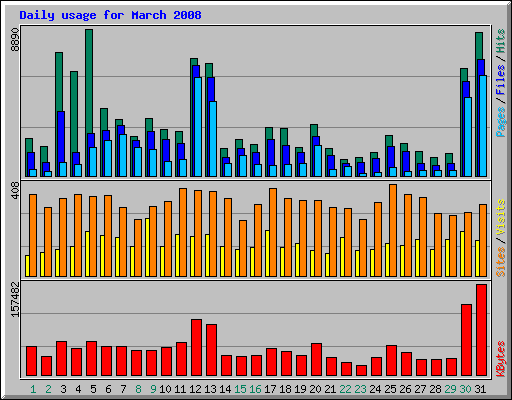Click day 22 on the date axis
The width and height of the screenshot is (512, 400).
click(345, 389)
